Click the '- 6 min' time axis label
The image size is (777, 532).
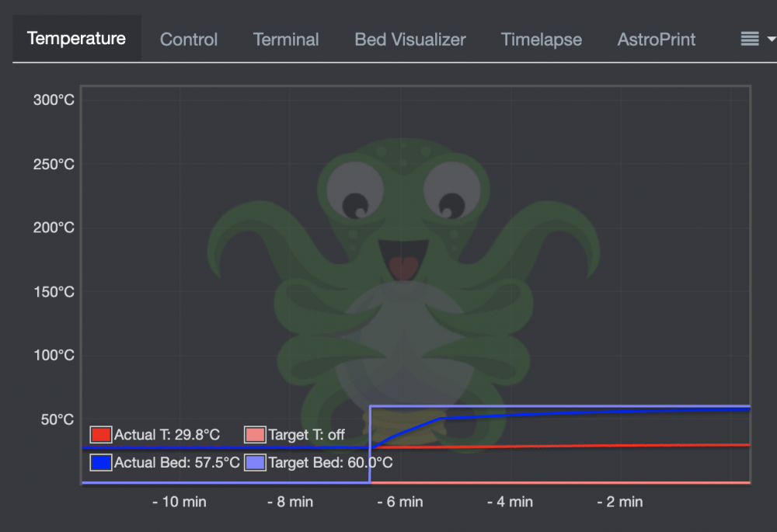coord(400,502)
